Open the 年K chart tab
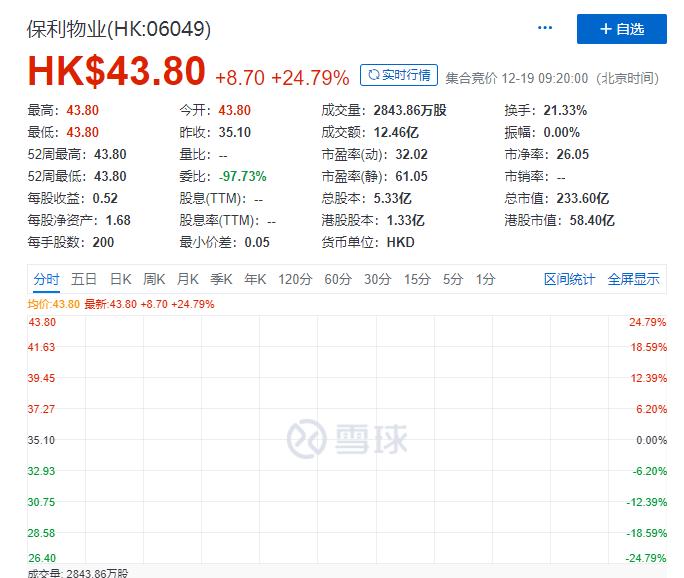This screenshot has width=684, height=578. pyautogui.click(x=255, y=279)
